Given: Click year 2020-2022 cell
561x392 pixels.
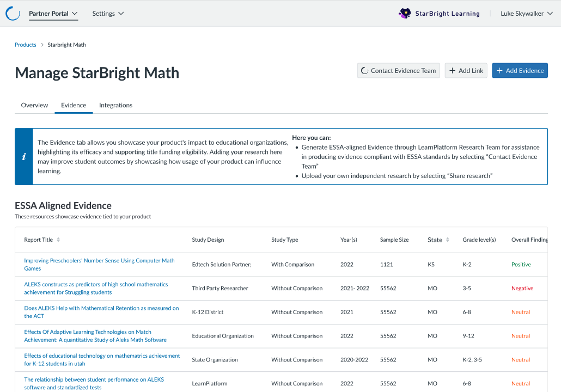Looking at the screenshot, I should point(354,359).
